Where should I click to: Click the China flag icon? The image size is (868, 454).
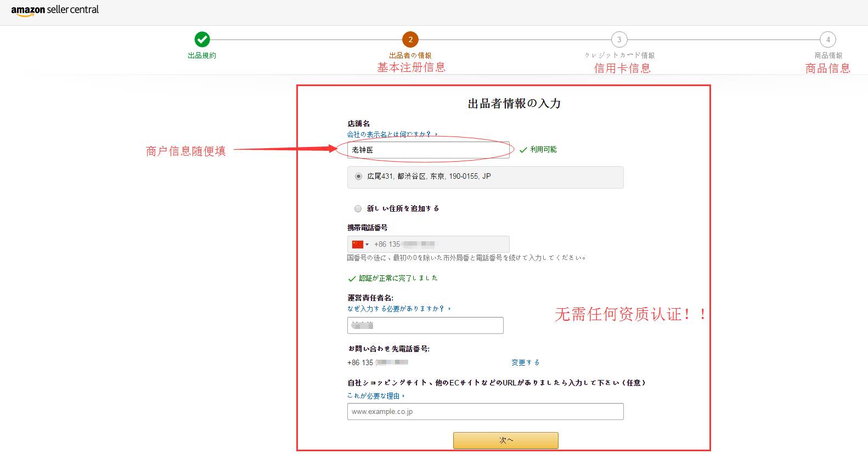pyautogui.click(x=358, y=245)
